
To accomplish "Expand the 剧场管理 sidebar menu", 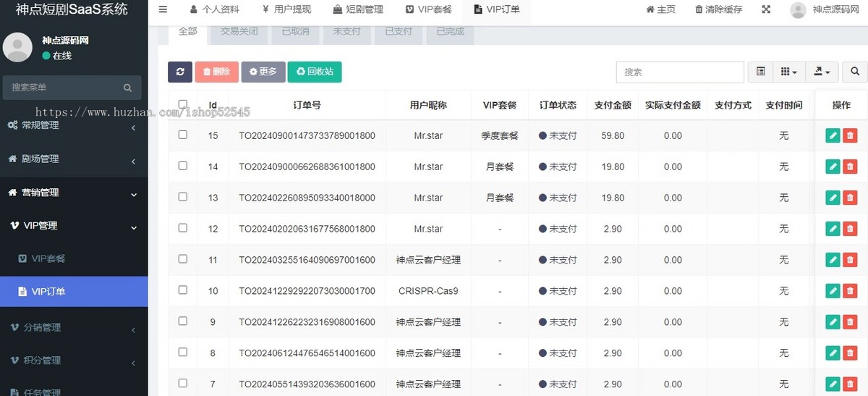I will click(74, 159).
